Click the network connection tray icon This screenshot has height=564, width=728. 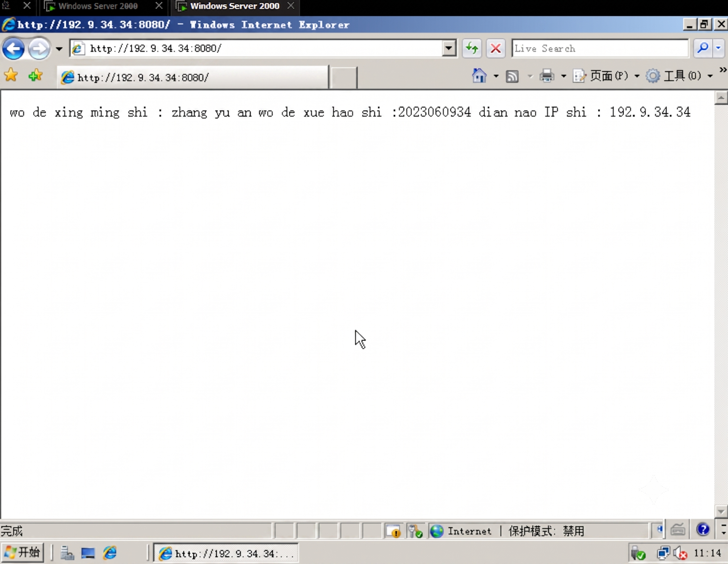point(663,553)
